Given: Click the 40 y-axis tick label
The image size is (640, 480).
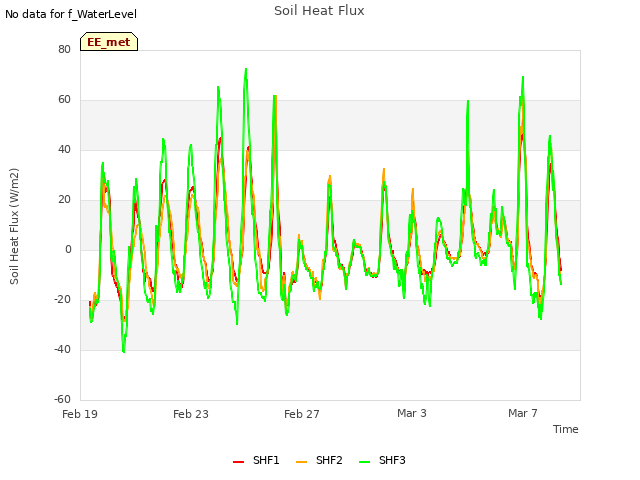Looking at the screenshot, I should coord(64,149).
